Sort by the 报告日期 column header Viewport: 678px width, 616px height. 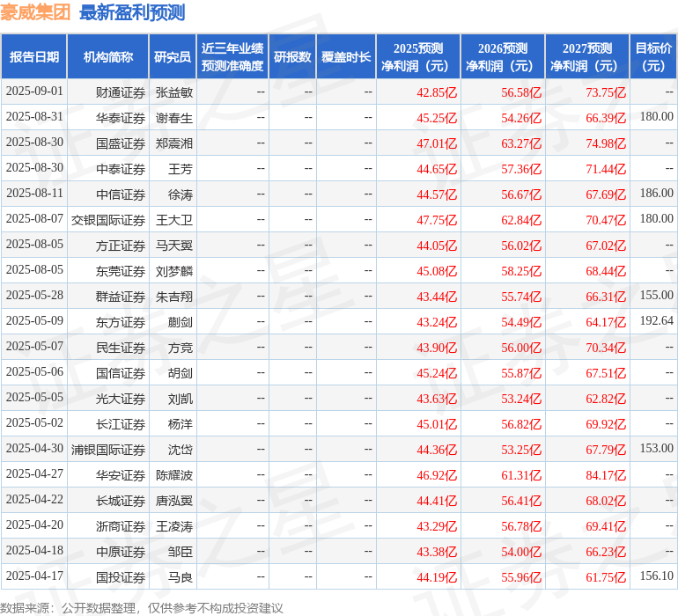pos(34,57)
